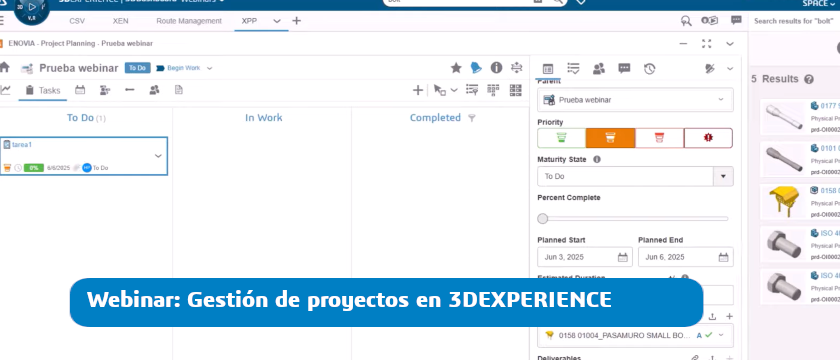840x360 pixels.
Task: Open the yellow 0158 part thumbnail
Action: coord(783,201)
